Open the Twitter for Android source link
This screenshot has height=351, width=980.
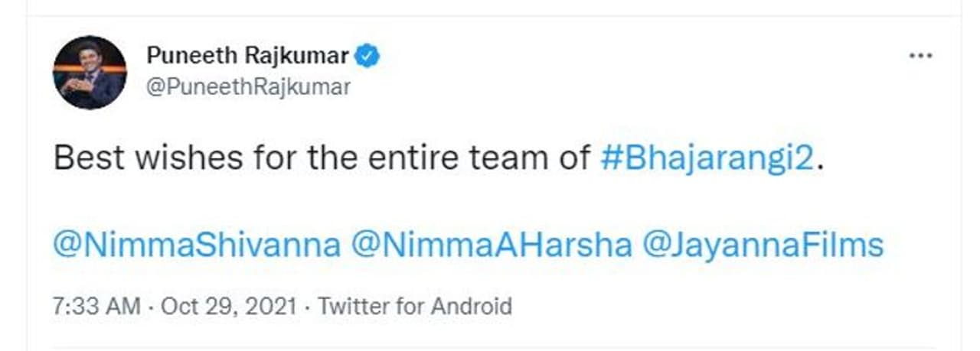415,307
